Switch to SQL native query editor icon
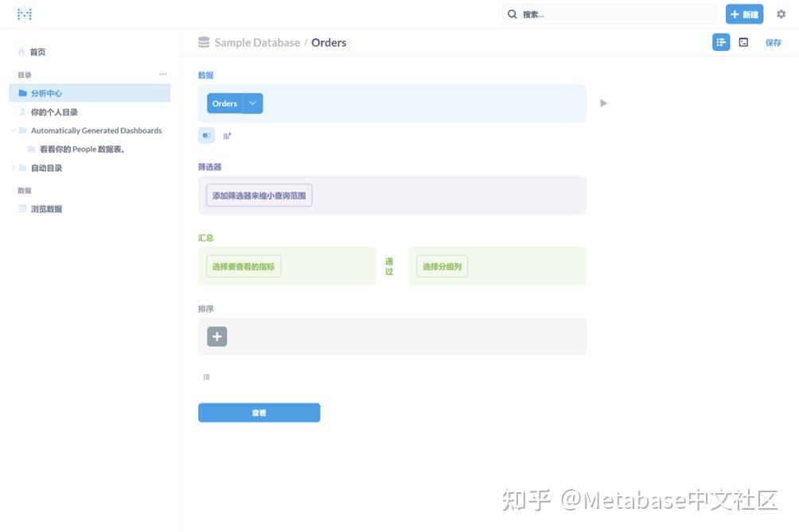799x532 pixels. [x=743, y=41]
